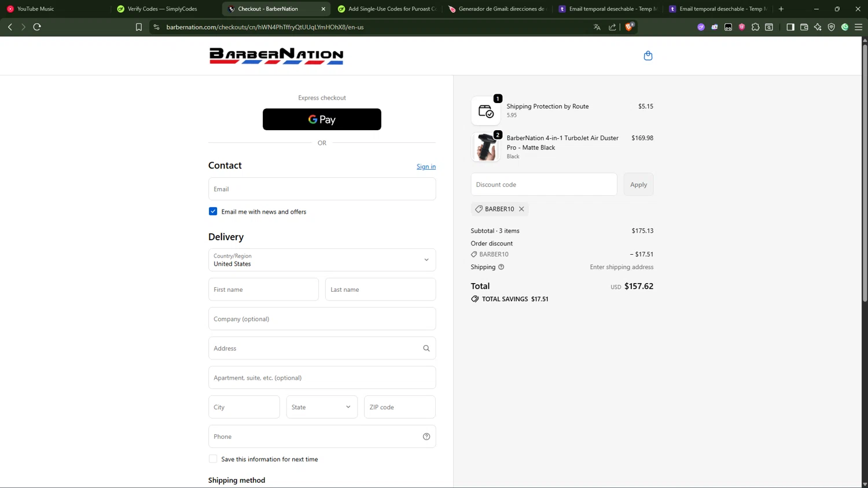This screenshot has height=488, width=868.
Task: Click the Apartment, suite, etc. field
Action: pos(322,377)
